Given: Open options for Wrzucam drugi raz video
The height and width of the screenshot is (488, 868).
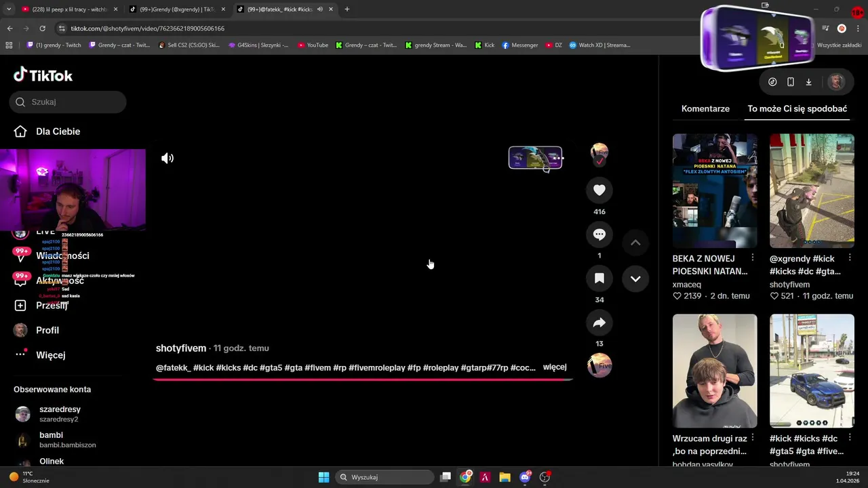Looking at the screenshot, I should [753, 439].
